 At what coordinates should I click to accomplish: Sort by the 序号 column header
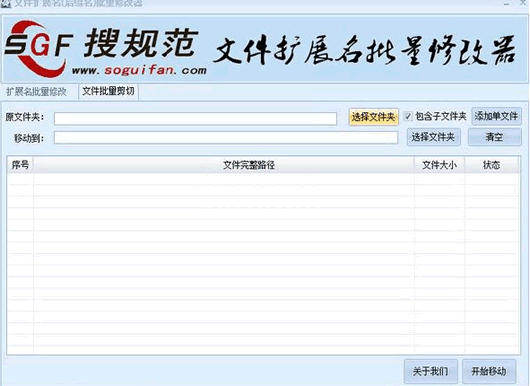[x=20, y=165]
